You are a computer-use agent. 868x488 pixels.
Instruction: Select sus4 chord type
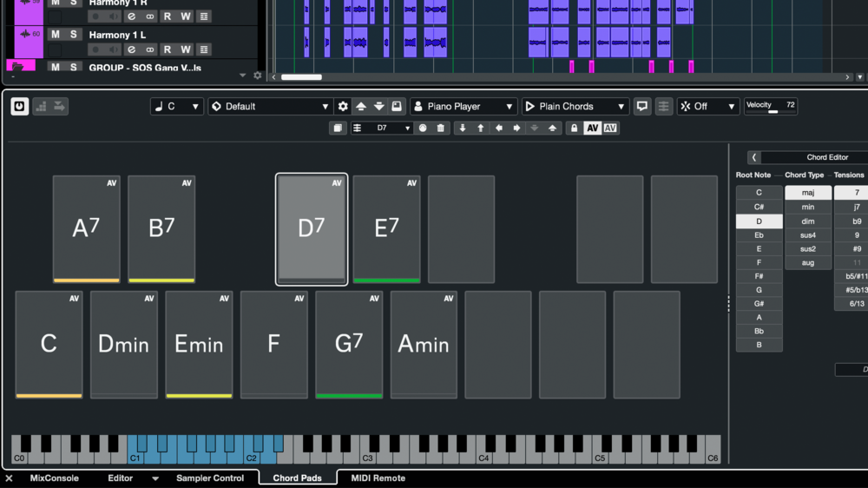[808, 234]
